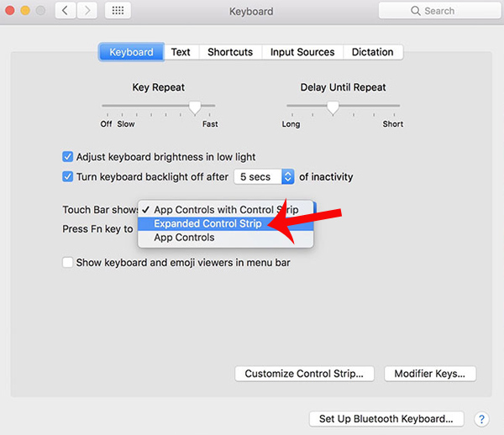Click the Key Repeat slider knob
The image size is (504, 435).
click(195, 107)
